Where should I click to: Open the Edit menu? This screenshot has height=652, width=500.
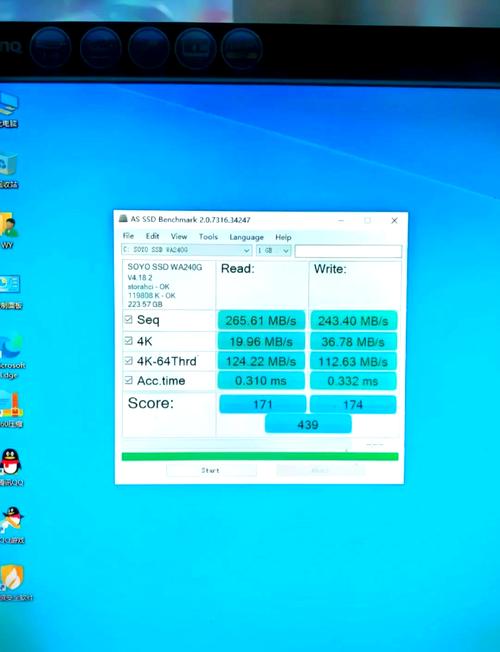(x=152, y=236)
